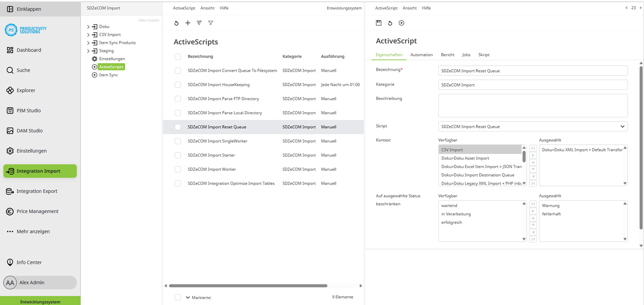
Task: Expand the Doku tree node
Action: (x=89, y=26)
